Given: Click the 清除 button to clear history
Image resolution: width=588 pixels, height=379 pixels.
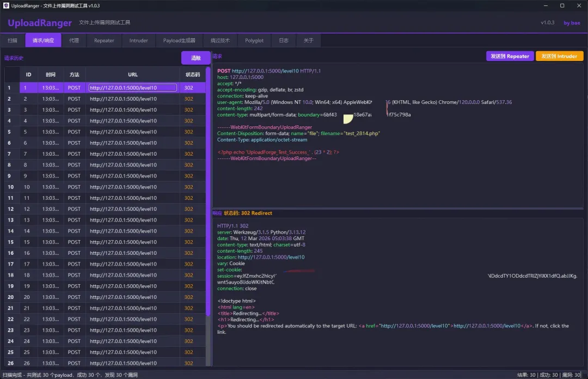Looking at the screenshot, I should point(196,58).
